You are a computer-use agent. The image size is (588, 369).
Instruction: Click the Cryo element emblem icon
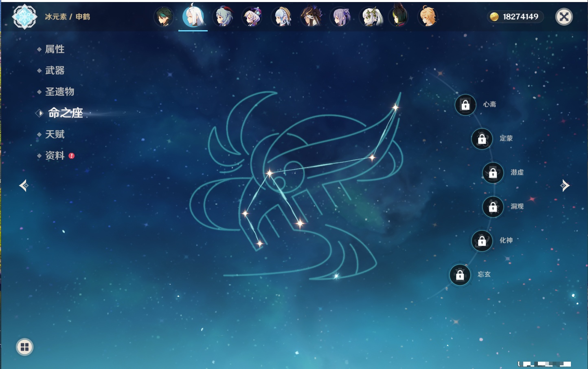click(x=24, y=17)
